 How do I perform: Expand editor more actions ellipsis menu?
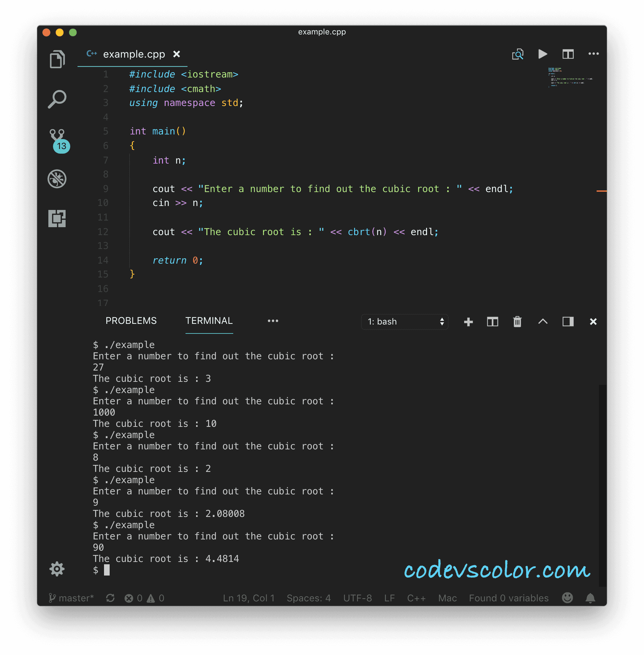pos(593,54)
